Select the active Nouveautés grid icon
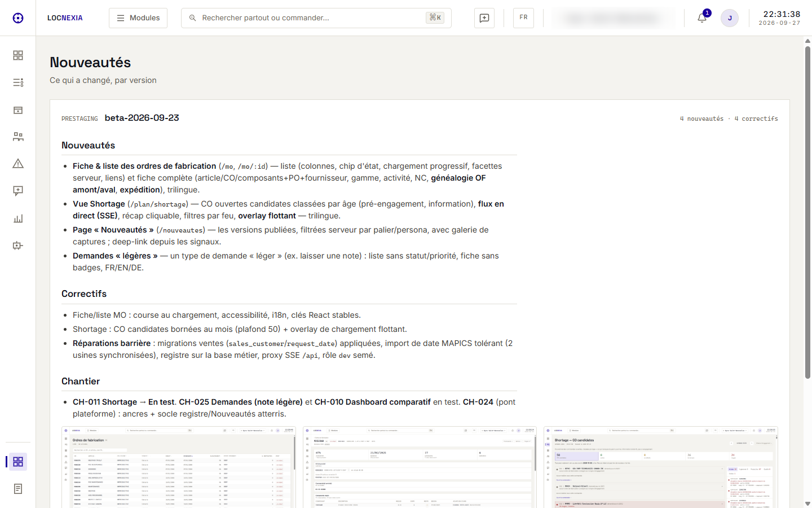812x508 pixels. (18, 462)
